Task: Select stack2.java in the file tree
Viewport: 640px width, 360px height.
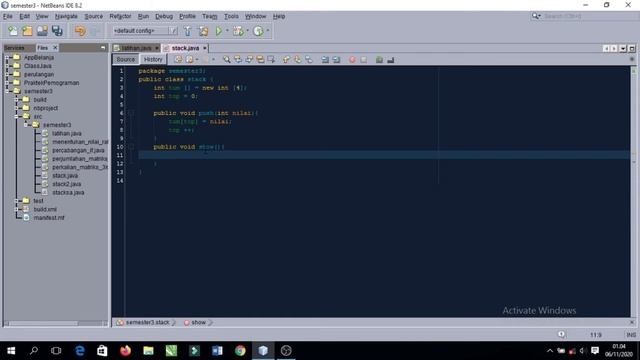Action: [67, 184]
